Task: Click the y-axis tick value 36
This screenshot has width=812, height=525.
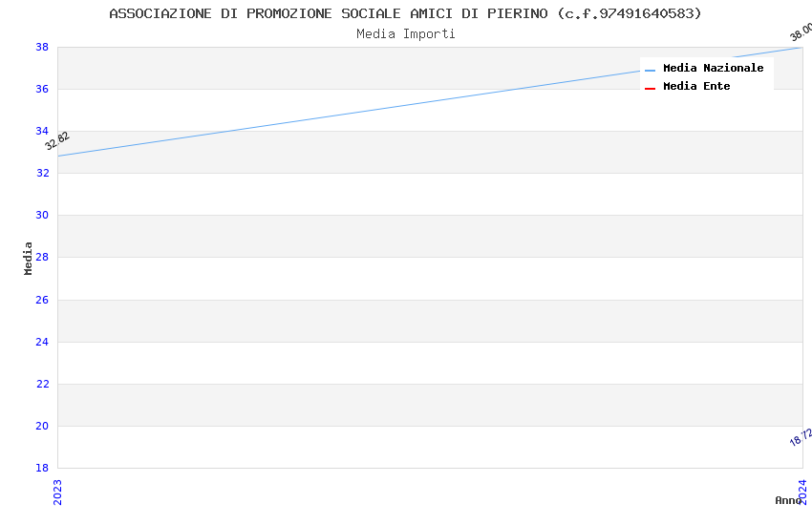Action: pos(42,90)
